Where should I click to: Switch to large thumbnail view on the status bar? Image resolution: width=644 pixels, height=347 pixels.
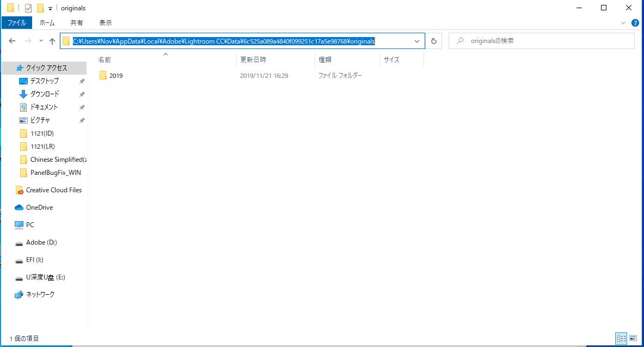pyautogui.click(x=634, y=338)
